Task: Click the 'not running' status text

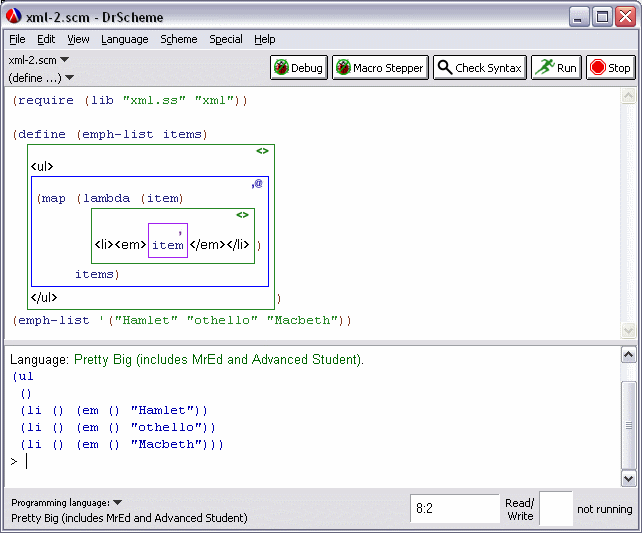Action: (x=605, y=509)
